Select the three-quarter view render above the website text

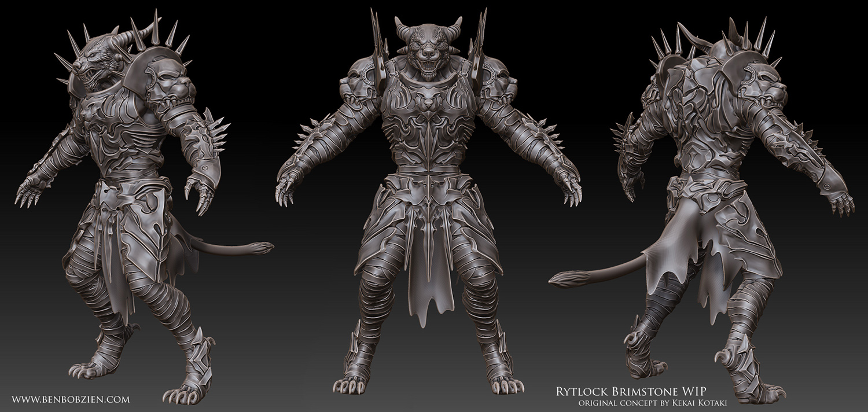click(144, 206)
